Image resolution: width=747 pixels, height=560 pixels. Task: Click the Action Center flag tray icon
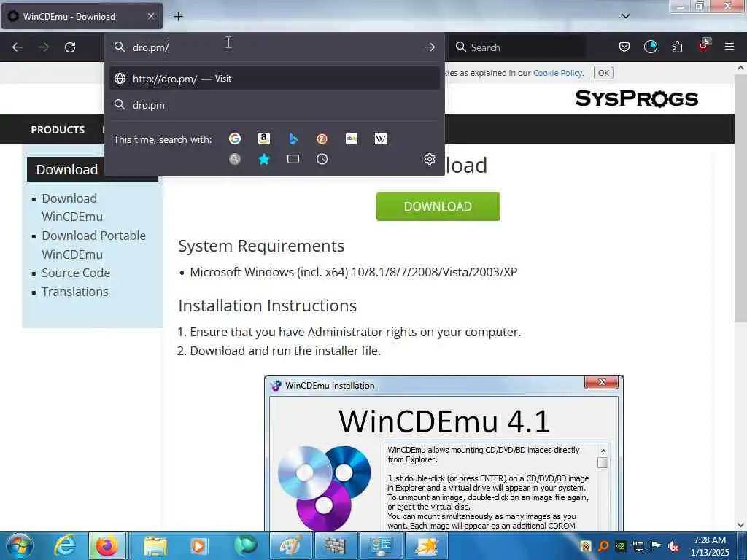coord(656,545)
